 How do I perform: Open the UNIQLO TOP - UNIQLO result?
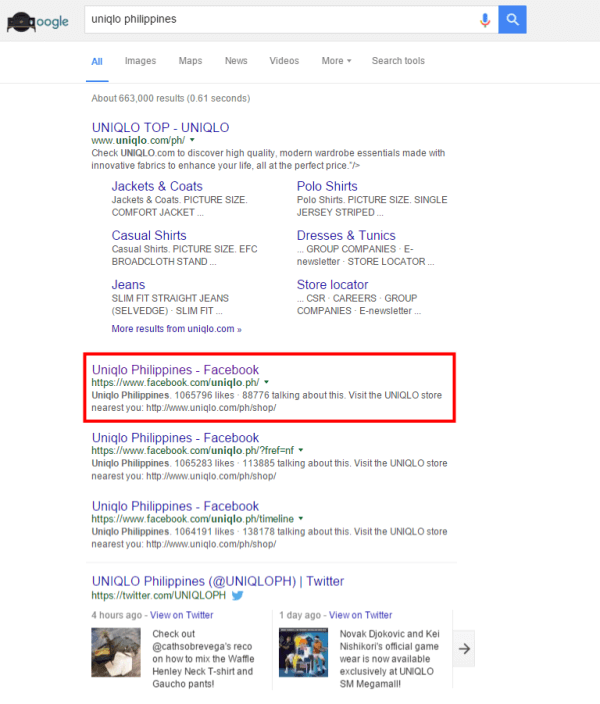tap(160, 128)
